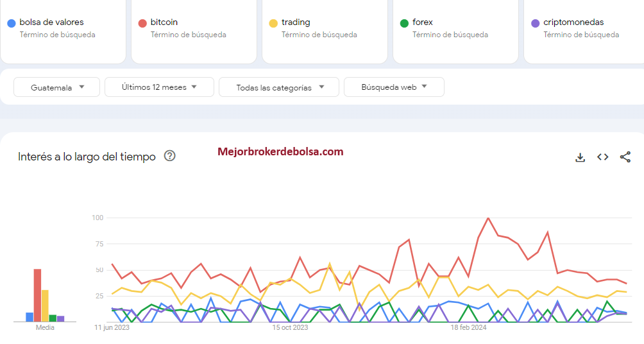The image size is (644, 344).
Task: Select the trading search term card
Action: point(325,31)
